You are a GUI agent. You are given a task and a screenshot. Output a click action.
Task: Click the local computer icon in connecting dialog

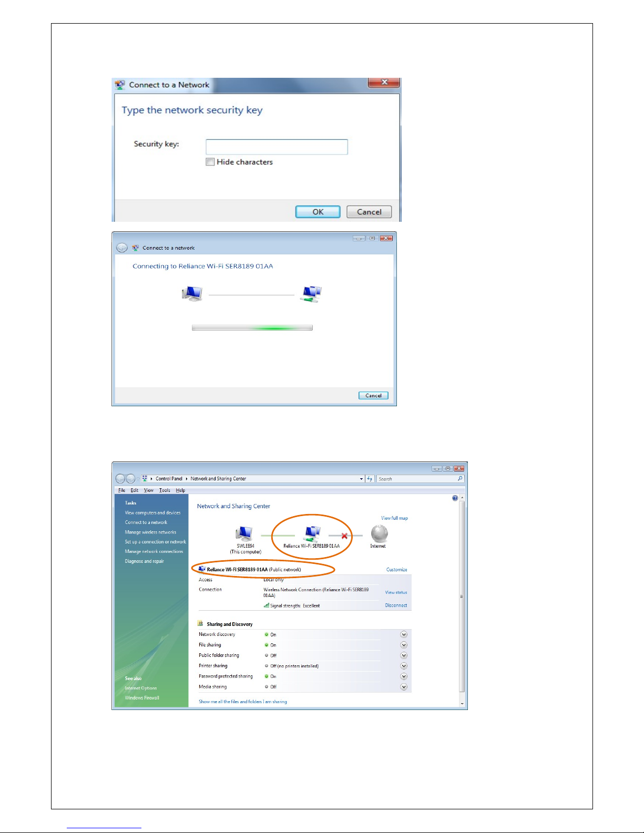(x=192, y=294)
